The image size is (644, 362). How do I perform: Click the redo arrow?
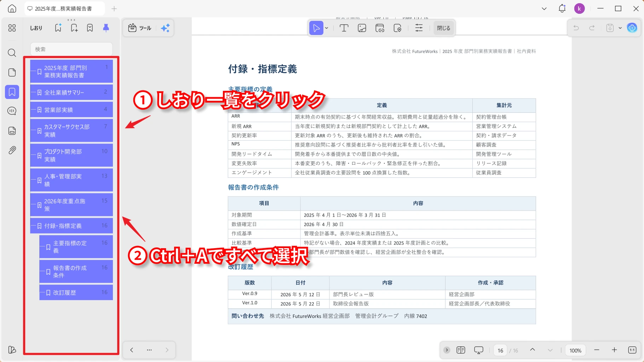pos(592,28)
